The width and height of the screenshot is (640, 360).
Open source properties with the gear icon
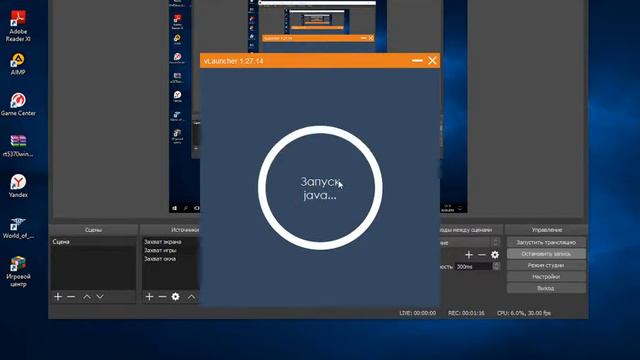[x=176, y=297]
